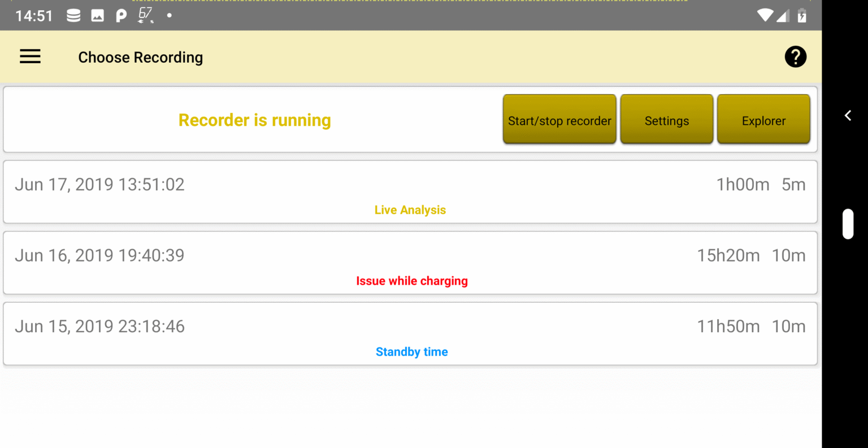Open the Jun 15, 2019 23:18:46 recording
The height and width of the screenshot is (448, 868).
410,334
